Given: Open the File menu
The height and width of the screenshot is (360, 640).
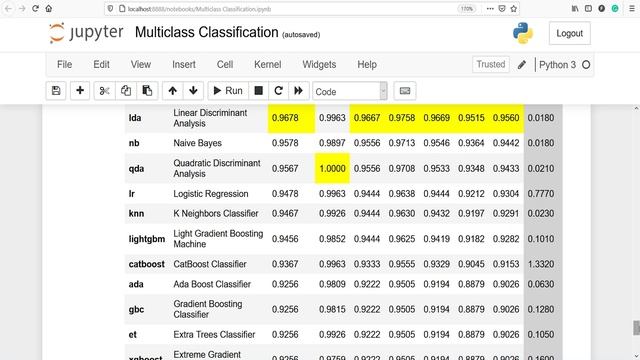Looking at the screenshot, I should 64,64.
